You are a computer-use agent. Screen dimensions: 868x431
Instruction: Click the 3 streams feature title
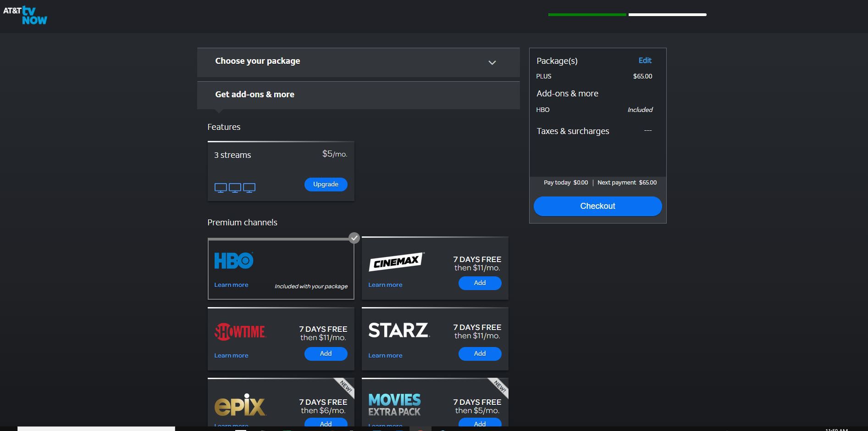click(x=232, y=155)
